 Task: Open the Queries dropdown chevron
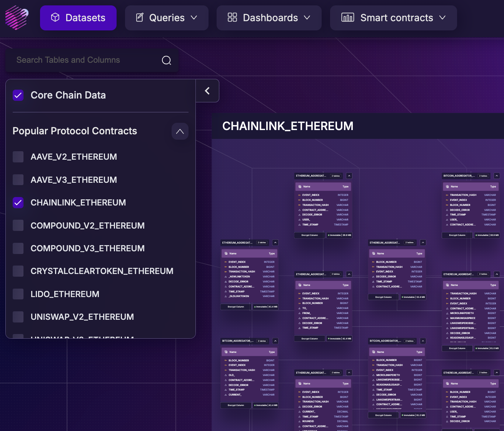click(x=194, y=18)
